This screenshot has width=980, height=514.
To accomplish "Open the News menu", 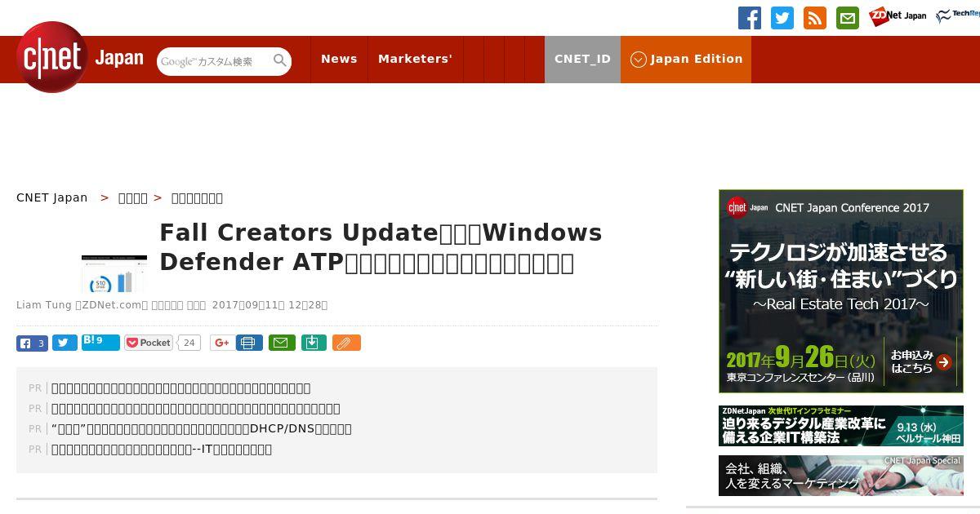I will pyautogui.click(x=339, y=59).
